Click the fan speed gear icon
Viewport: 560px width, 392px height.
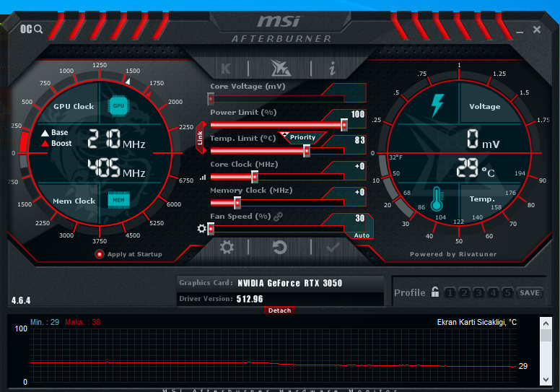(x=201, y=228)
